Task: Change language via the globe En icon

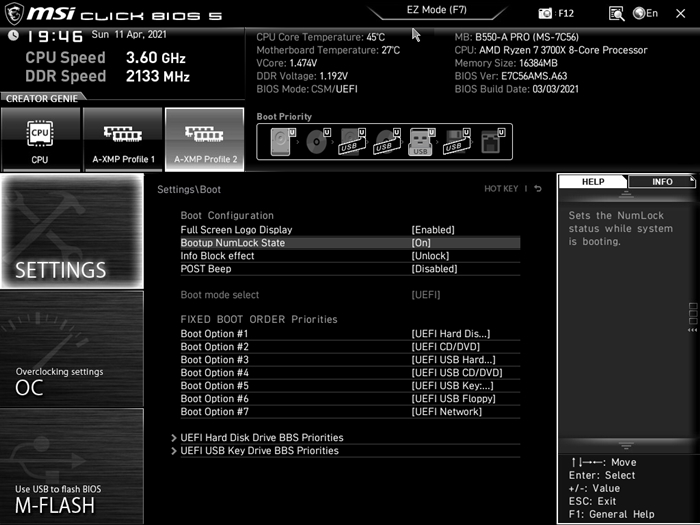Action: point(646,13)
